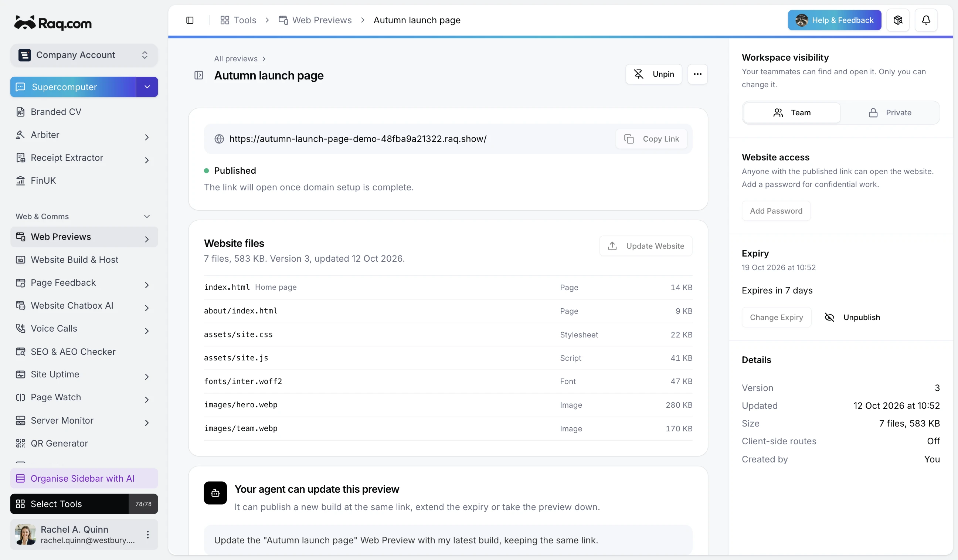The height and width of the screenshot is (560, 958).
Task: Click the globe icon beside the preview URL
Action: (x=219, y=139)
